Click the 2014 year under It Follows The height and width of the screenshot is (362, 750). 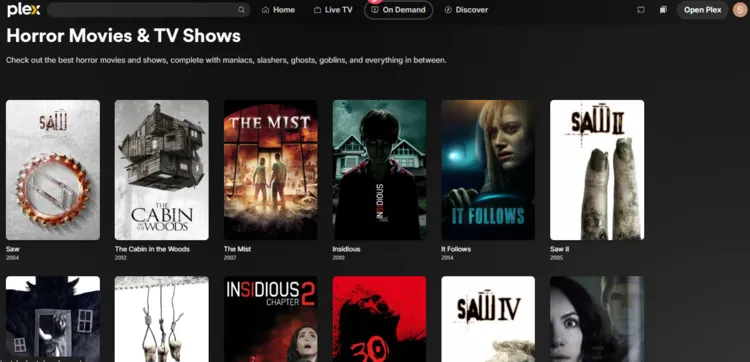point(447,258)
